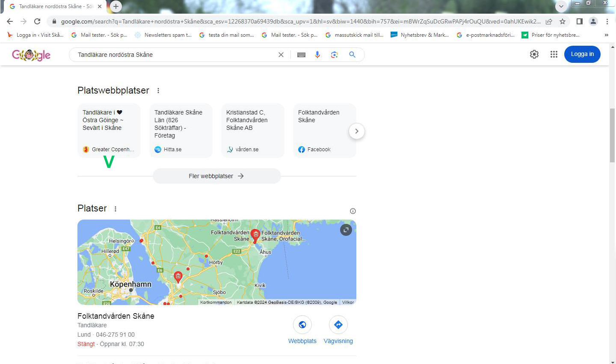Open Google quick settings gear
Viewport: 616px width, 364px height.
coord(534,54)
